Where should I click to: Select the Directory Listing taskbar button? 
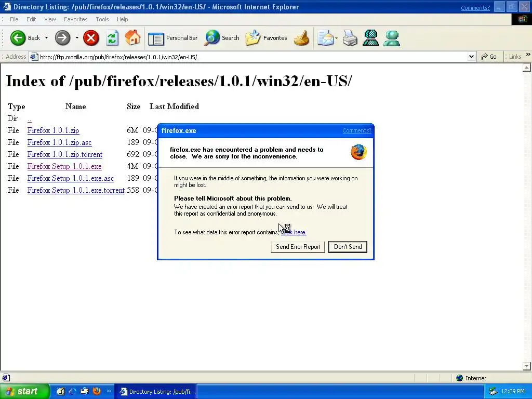[x=155, y=392]
